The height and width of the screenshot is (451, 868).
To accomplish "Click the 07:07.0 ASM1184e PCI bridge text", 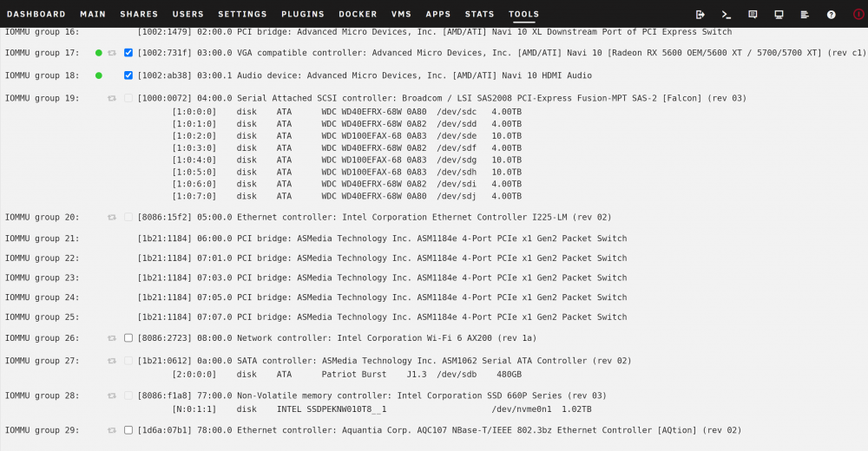I will pyautogui.click(x=382, y=317).
